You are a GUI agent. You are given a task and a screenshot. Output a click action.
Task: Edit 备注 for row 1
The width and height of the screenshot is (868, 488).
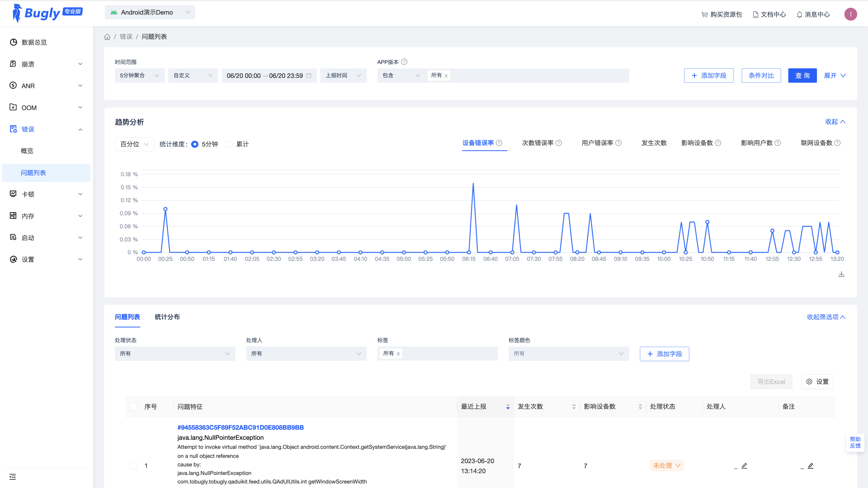[810, 465]
